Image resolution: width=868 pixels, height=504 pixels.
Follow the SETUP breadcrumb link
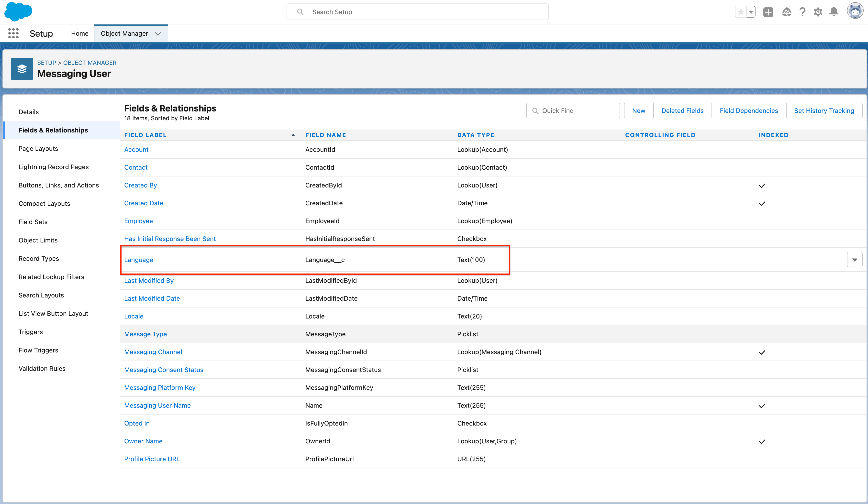click(46, 63)
